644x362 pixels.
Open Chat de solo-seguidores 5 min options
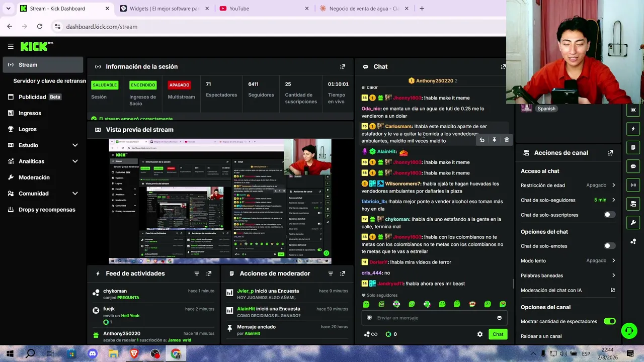[x=568, y=200]
